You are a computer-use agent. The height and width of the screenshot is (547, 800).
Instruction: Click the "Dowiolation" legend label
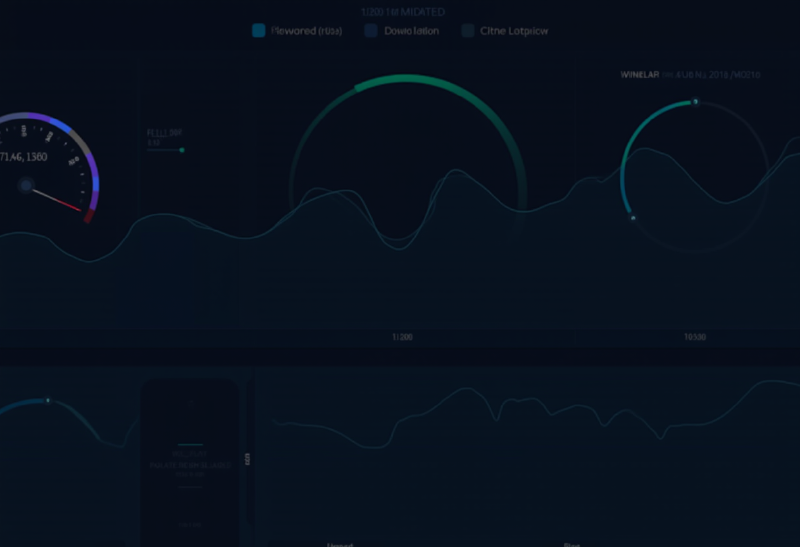[412, 31]
